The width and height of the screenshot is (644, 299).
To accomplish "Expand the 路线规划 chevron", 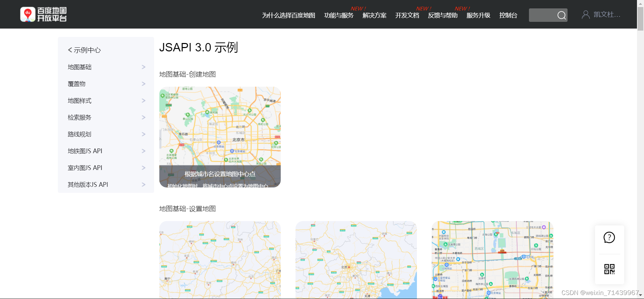I will pyautogui.click(x=144, y=134).
